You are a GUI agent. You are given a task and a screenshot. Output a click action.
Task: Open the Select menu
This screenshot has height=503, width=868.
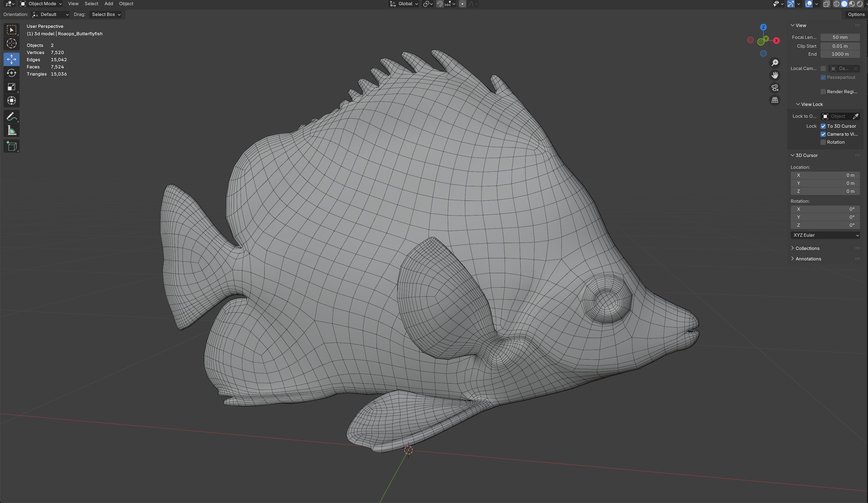91,4
